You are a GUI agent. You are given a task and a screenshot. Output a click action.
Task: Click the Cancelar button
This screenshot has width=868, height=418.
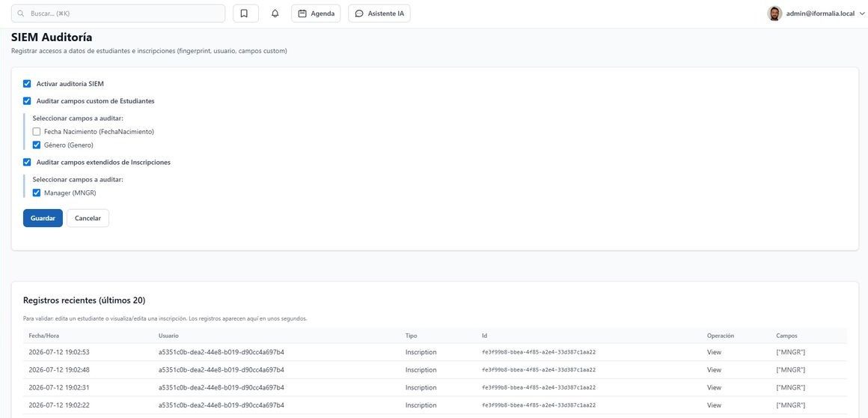tap(88, 218)
